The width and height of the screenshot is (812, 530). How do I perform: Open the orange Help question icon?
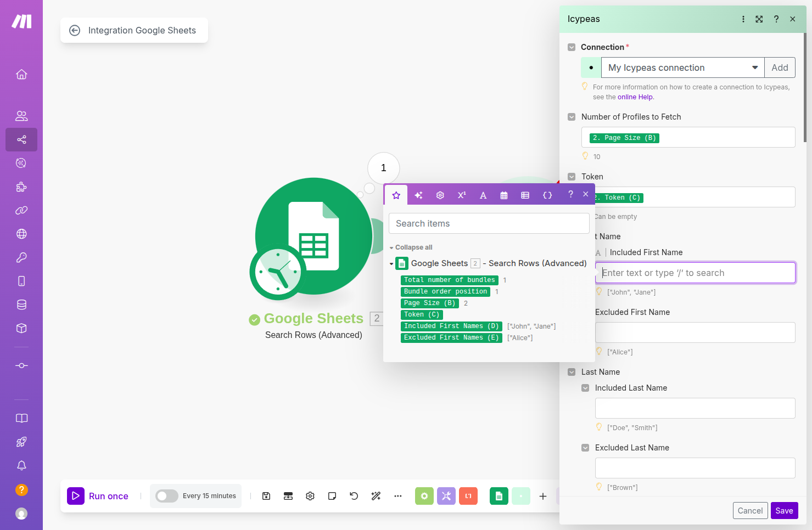(21, 489)
